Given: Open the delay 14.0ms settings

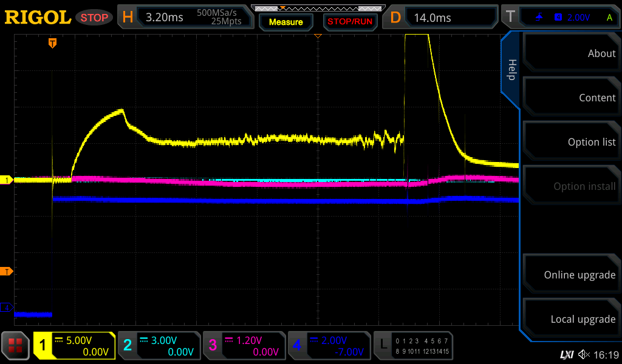Looking at the screenshot, I should [x=442, y=18].
